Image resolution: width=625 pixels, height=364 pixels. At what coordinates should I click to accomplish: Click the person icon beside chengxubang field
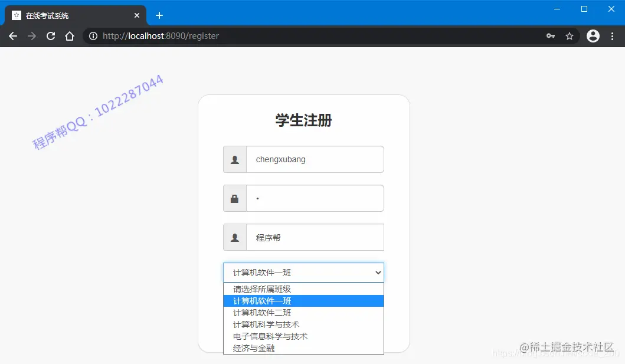[234, 159]
